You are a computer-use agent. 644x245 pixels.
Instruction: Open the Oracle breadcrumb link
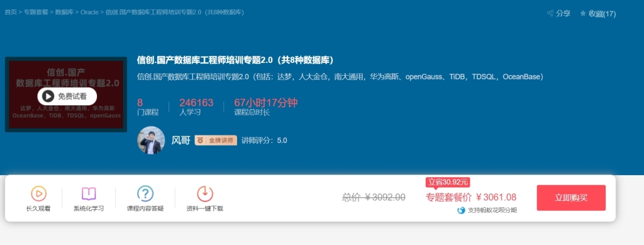click(89, 13)
